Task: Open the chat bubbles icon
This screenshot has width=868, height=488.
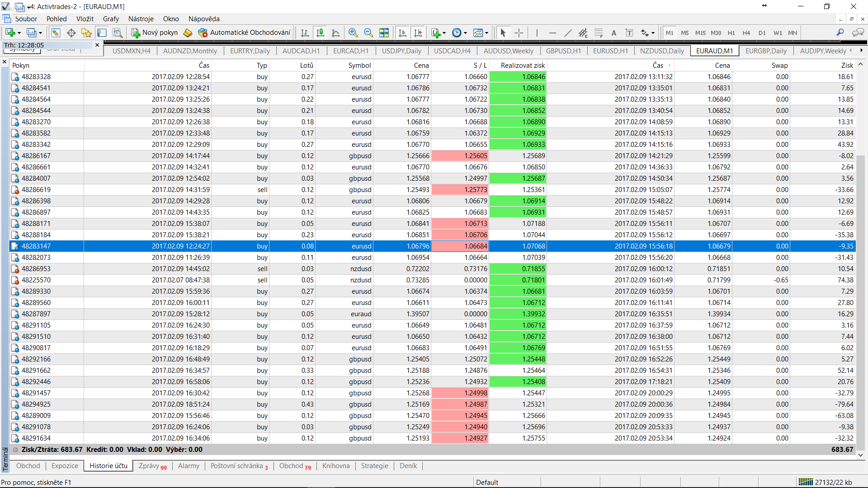Action: pos(858,33)
